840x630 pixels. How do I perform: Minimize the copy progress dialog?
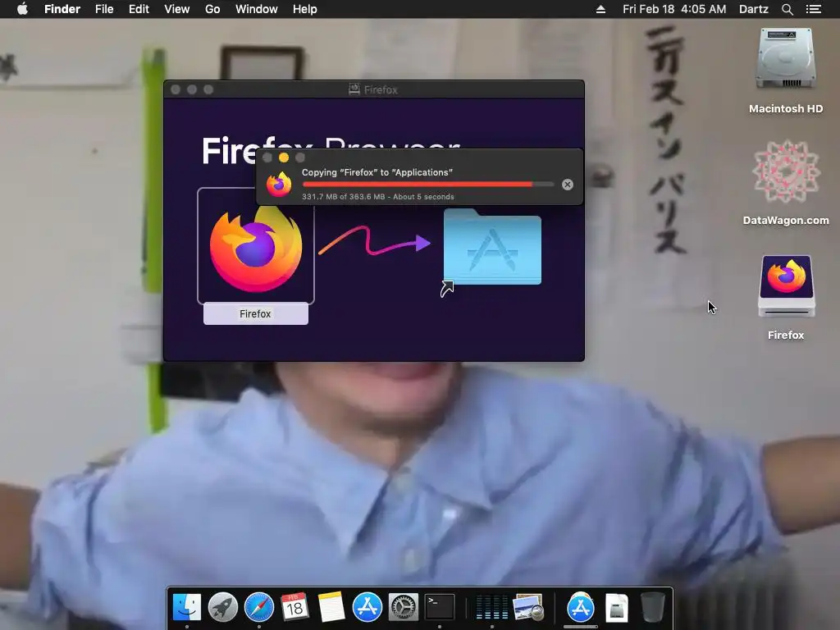point(284,157)
